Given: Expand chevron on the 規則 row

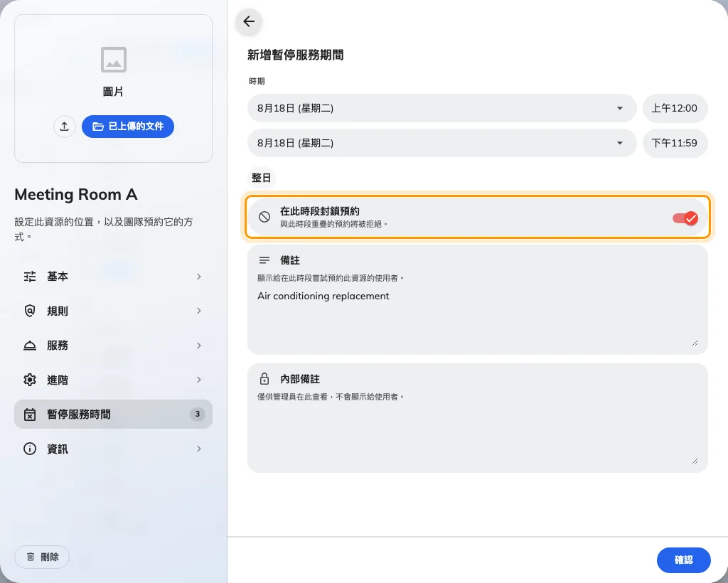Looking at the screenshot, I should click(199, 311).
